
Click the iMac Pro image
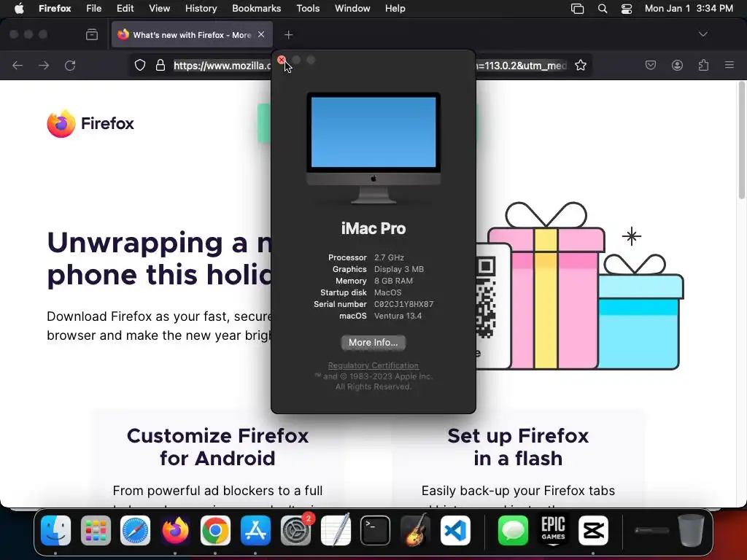(373, 148)
